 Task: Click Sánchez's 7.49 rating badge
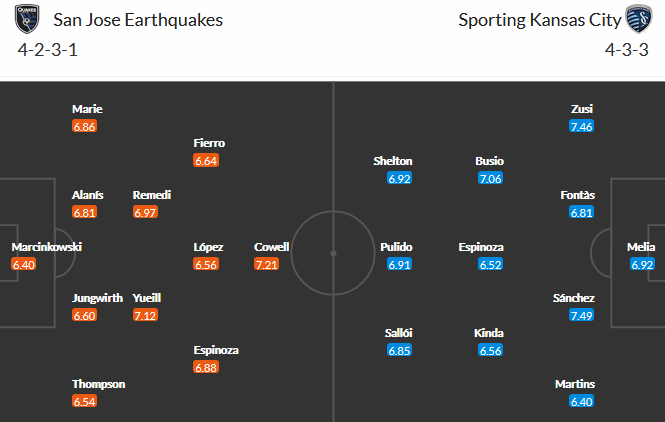581,316
